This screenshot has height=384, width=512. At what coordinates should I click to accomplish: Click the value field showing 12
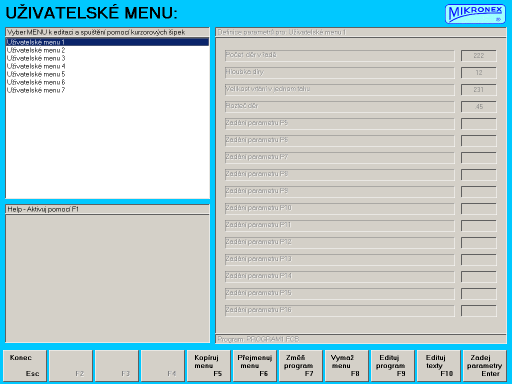coord(479,73)
